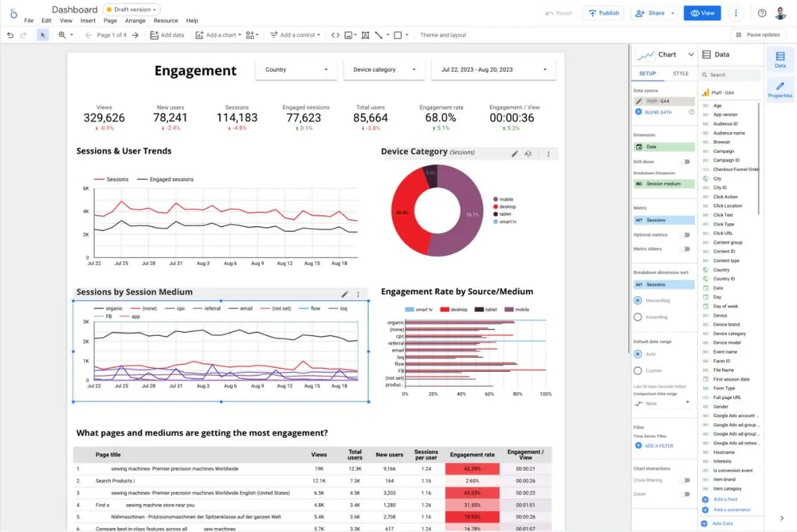This screenshot has width=797, height=532.
Task: Expand the Add a control dropdown
Action: tap(319, 35)
